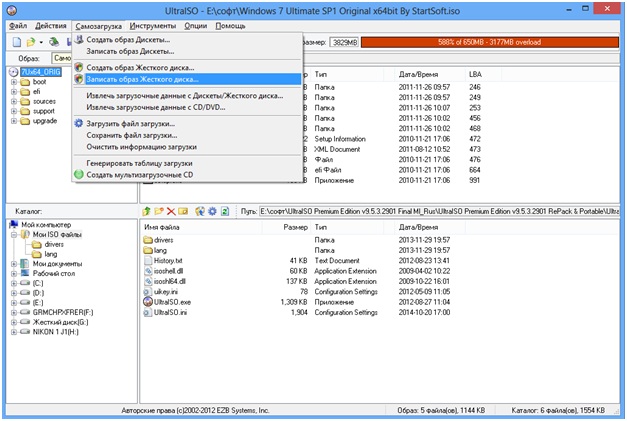
Task: Select Жесткий диск(G:) in tree
Action: (60, 322)
